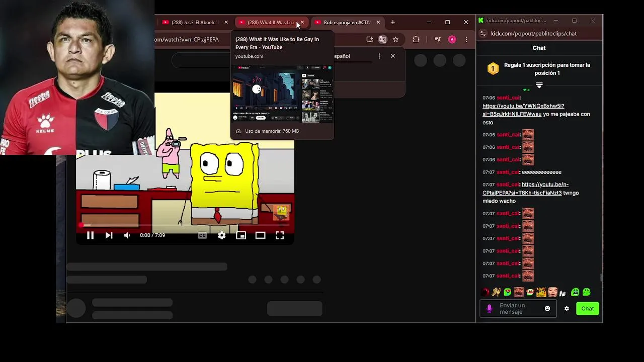This screenshot has width=644, height=362.
Task: Pause the YouTube video
Action: [x=90, y=235]
